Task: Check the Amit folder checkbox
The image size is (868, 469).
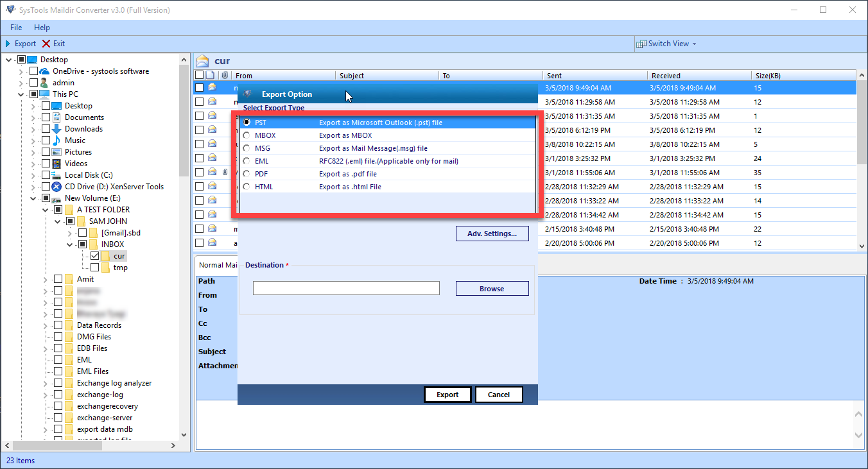Action: (x=58, y=279)
